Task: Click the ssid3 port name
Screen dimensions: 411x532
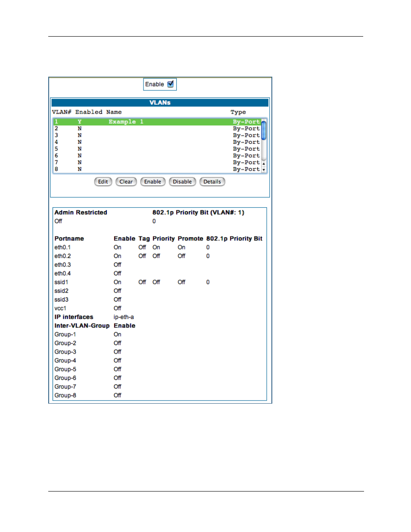Action: click(x=61, y=299)
